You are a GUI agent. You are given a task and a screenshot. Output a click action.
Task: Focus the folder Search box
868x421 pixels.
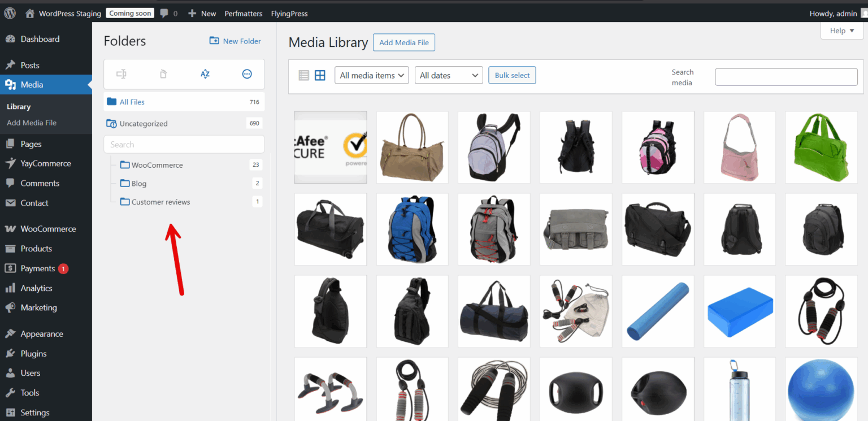[184, 144]
